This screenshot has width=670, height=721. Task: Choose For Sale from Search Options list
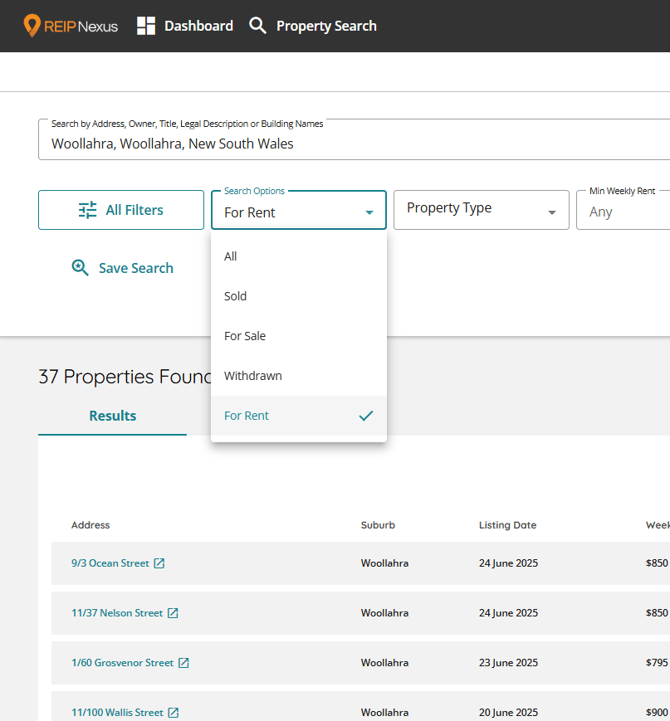(x=245, y=336)
